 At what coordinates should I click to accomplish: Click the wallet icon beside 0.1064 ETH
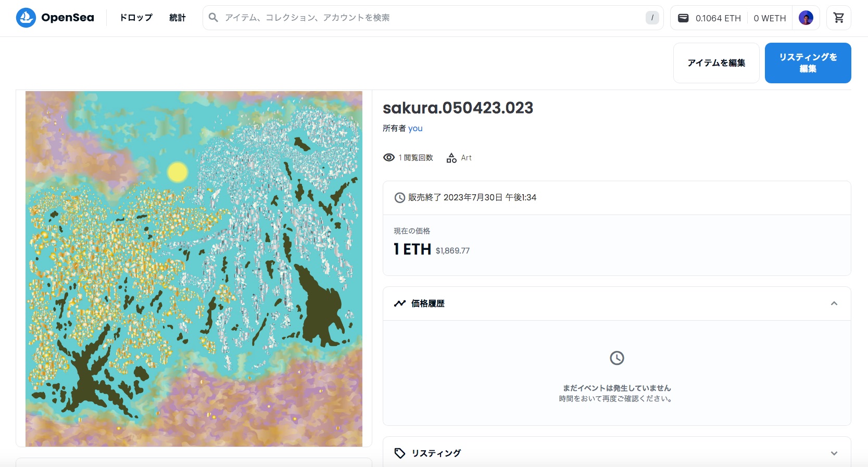pyautogui.click(x=683, y=18)
